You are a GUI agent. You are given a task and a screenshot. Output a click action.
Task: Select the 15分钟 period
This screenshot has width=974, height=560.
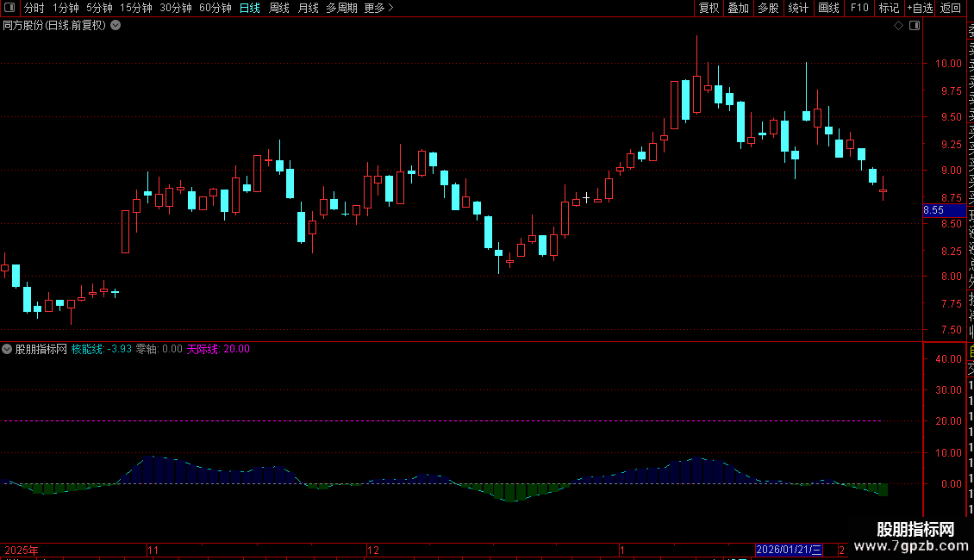click(x=136, y=8)
